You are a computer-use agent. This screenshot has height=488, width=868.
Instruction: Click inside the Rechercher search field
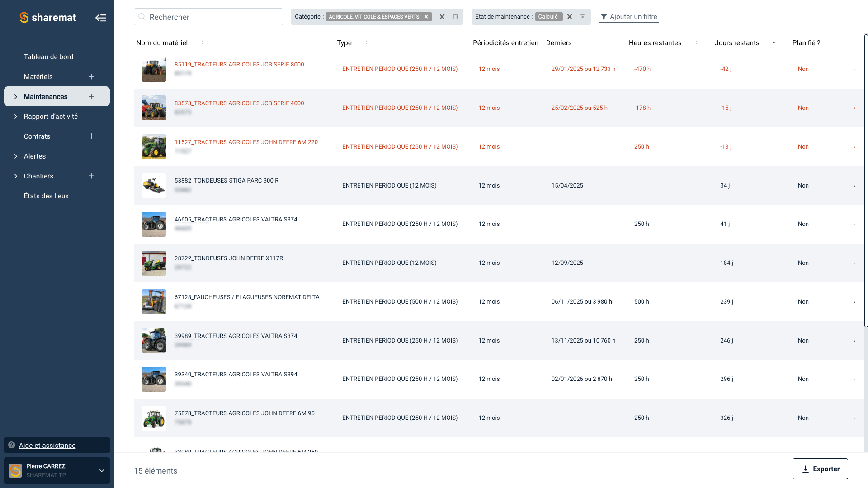[208, 17]
